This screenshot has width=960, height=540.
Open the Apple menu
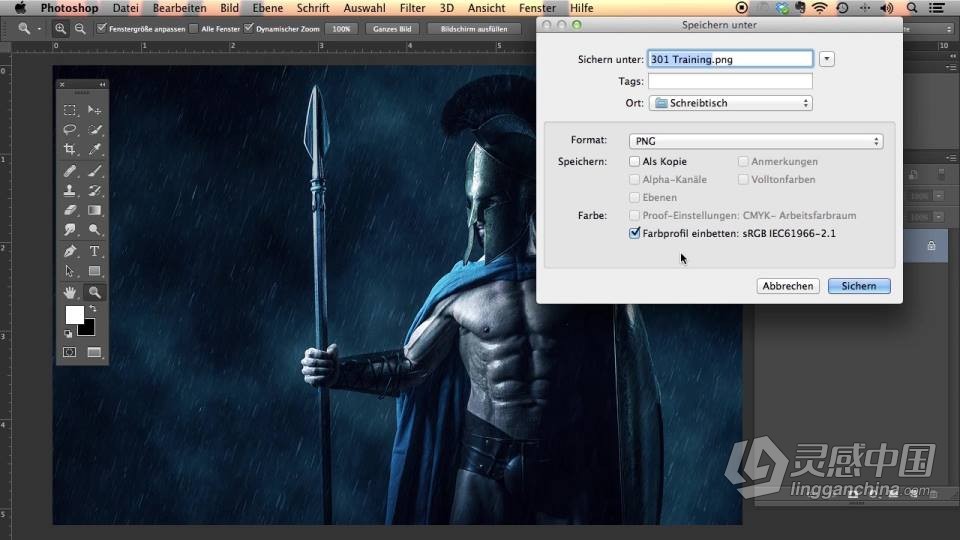pos(20,8)
